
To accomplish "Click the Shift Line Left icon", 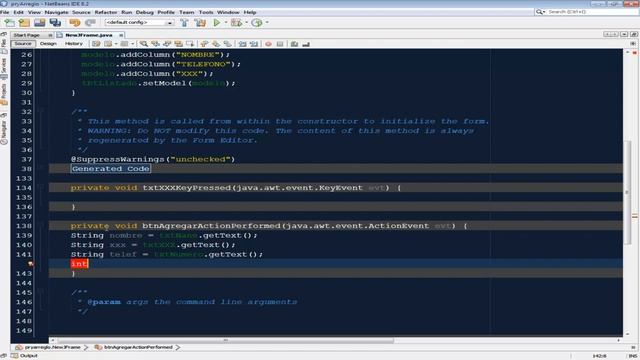I will pos(242,44).
